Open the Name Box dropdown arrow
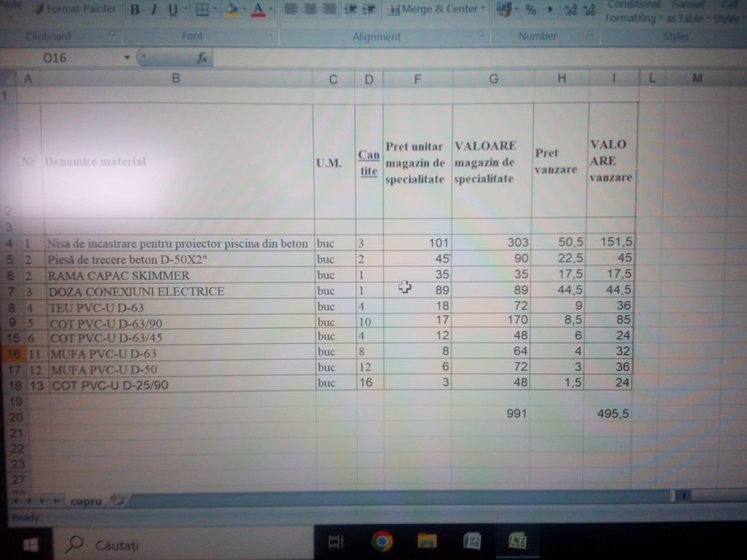747x560 pixels. click(127, 58)
